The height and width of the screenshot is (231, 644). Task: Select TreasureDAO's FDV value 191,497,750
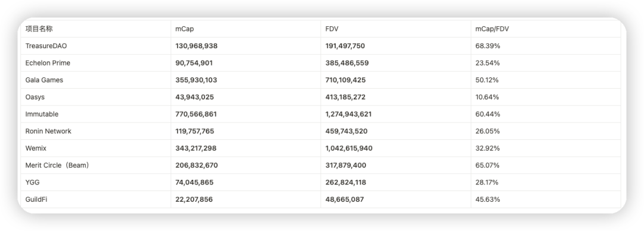[345, 46]
